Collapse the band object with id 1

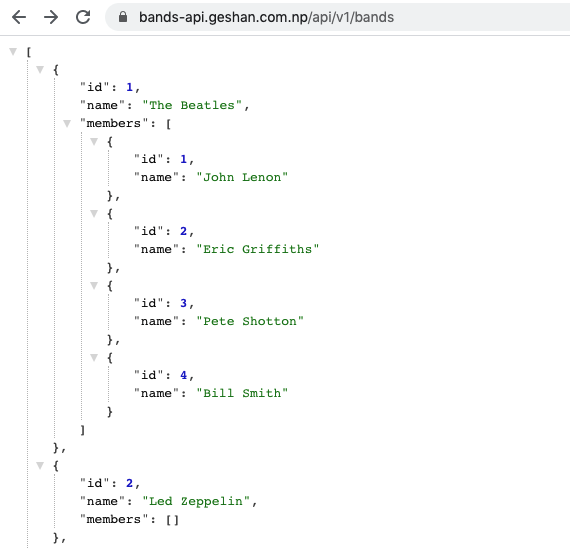(x=40, y=69)
